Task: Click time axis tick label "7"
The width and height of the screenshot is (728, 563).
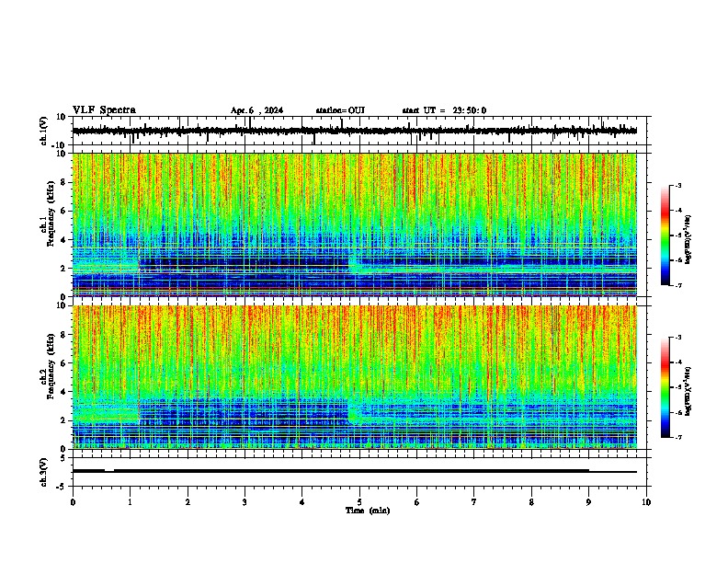Action: (x=474, y=502)
